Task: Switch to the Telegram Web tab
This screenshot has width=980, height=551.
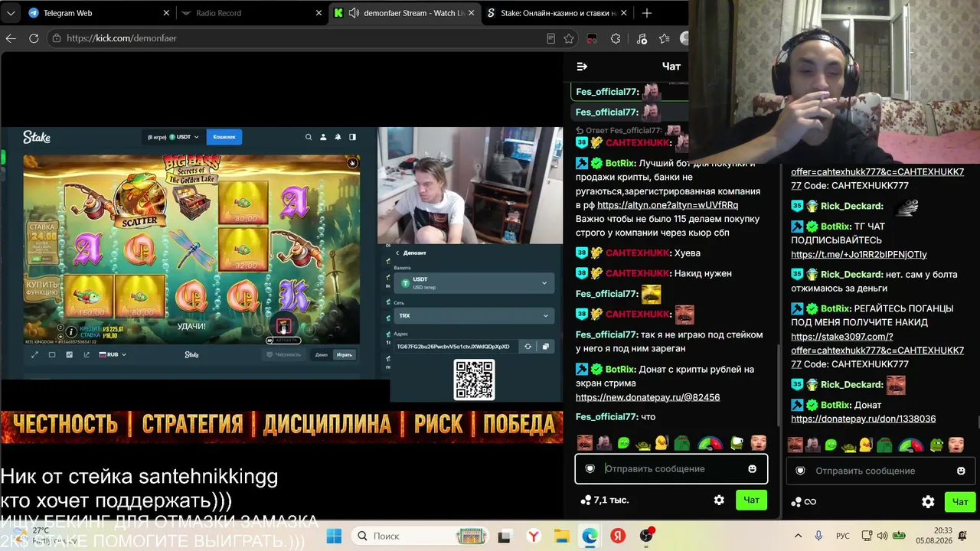Action: pos(99,13)
